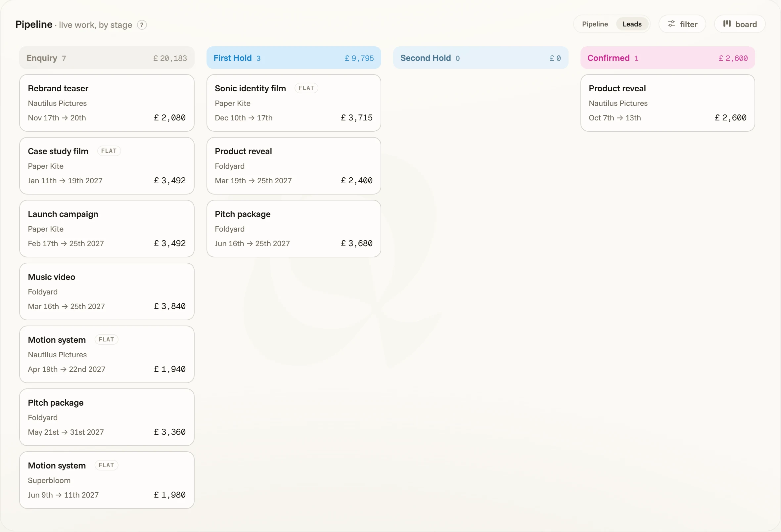Click the Jun 9th → 11th 2027 dates
Screen dimensions: 781x532
click(x=63, y=495)
